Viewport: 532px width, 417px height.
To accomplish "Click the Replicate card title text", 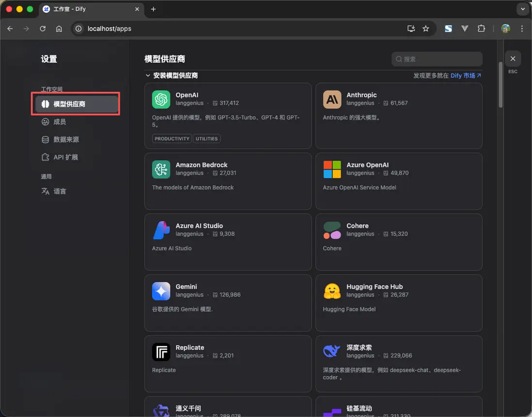I will [189, 347].
